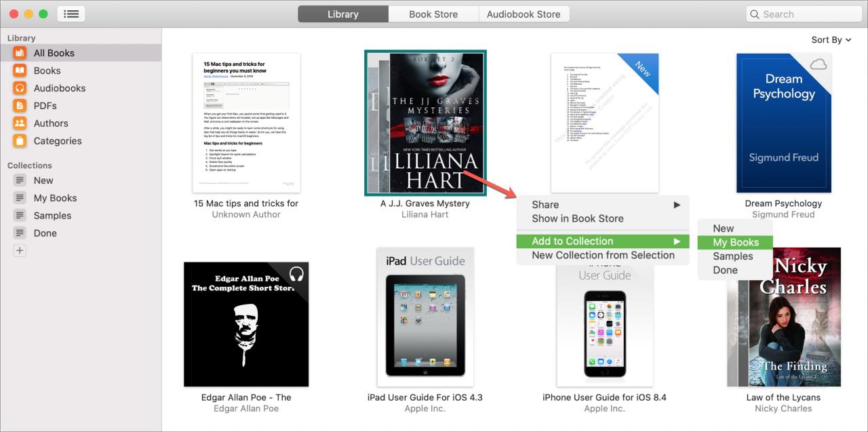Select Samples in the collection submenu
This screenshot has height=432, width=868.
click(735, 256)
